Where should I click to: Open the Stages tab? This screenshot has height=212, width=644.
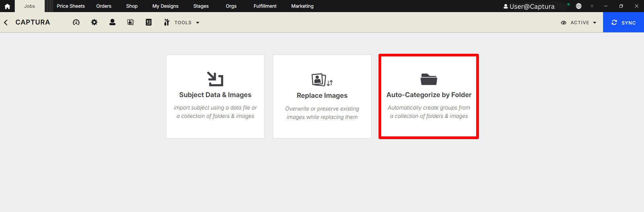coord(201,6)
